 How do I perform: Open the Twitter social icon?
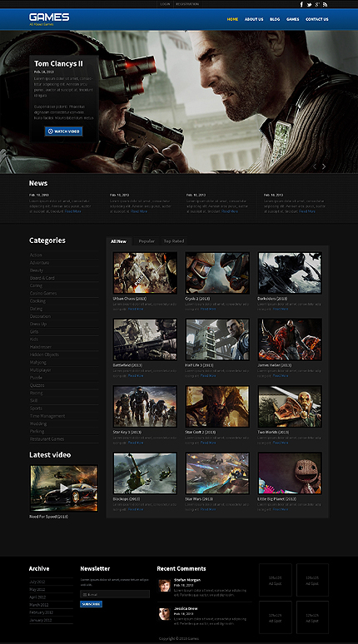coord(309,4)
